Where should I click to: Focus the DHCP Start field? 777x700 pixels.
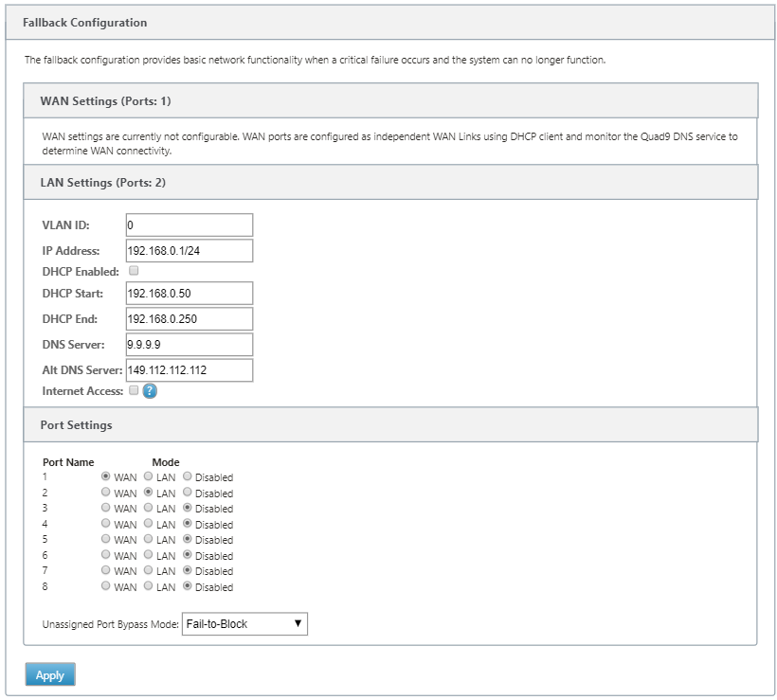coord(190,294)
